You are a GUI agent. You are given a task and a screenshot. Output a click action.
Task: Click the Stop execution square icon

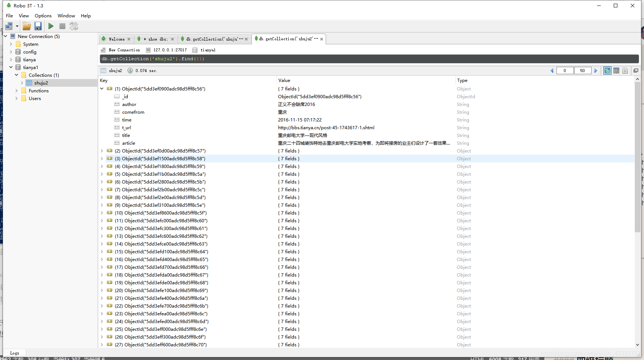tap(62, 26)
